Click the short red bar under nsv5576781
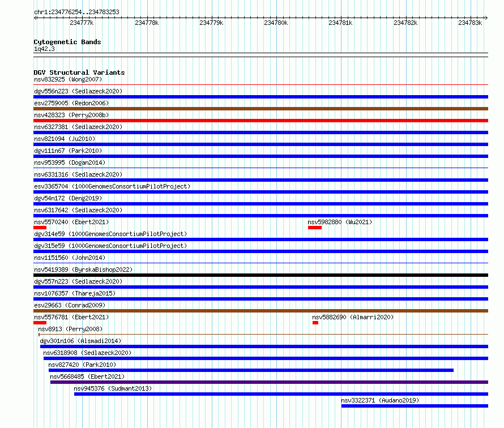Image resolution: width=504 pixels, height=428 pixels. [x=40, y=323]
